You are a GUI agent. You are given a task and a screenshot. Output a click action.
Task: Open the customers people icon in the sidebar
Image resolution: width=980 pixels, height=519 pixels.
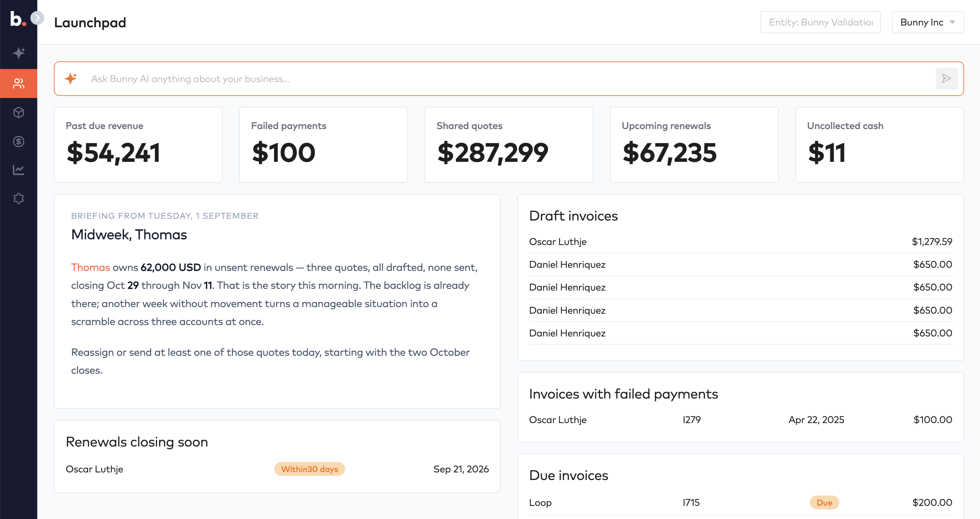[19, 83]
